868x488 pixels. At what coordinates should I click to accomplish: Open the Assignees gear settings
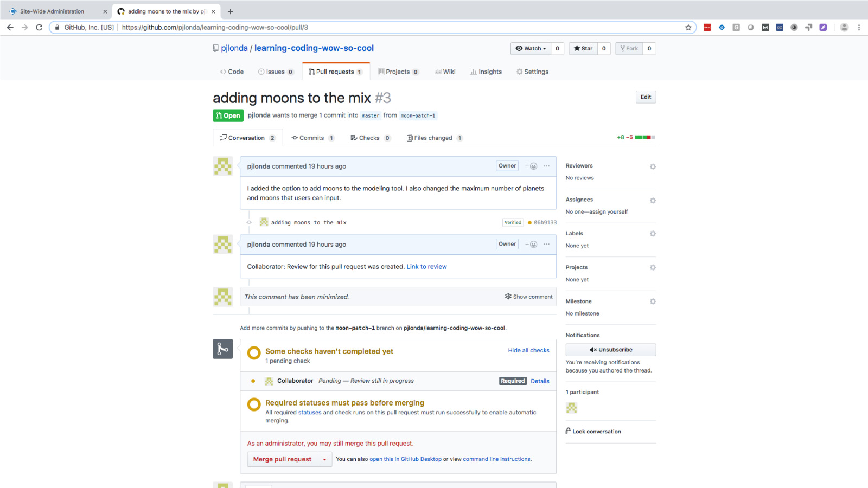pos(653,201)
